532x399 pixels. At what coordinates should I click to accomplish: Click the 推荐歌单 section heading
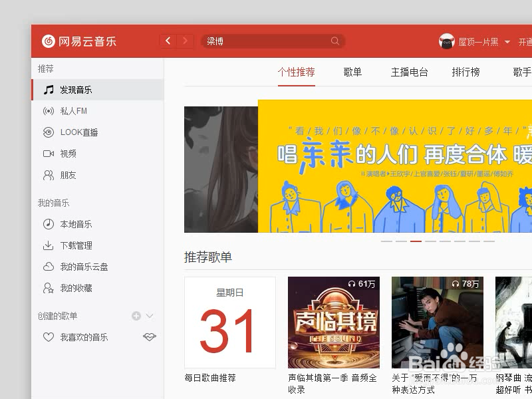(208, 257)
